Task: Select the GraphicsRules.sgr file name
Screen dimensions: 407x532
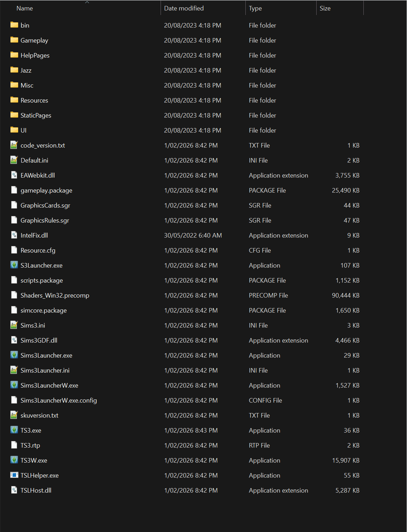Action: [45, 220]
